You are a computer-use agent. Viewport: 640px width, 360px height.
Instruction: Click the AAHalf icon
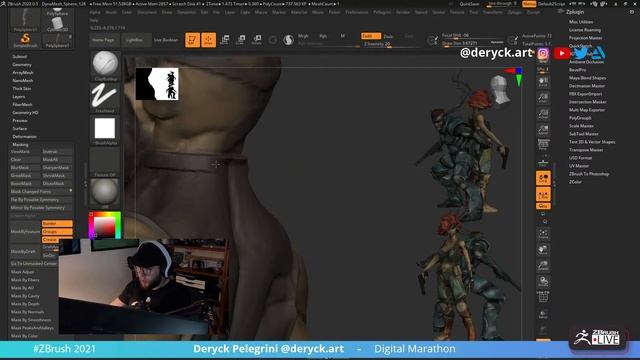coord(543,130)
